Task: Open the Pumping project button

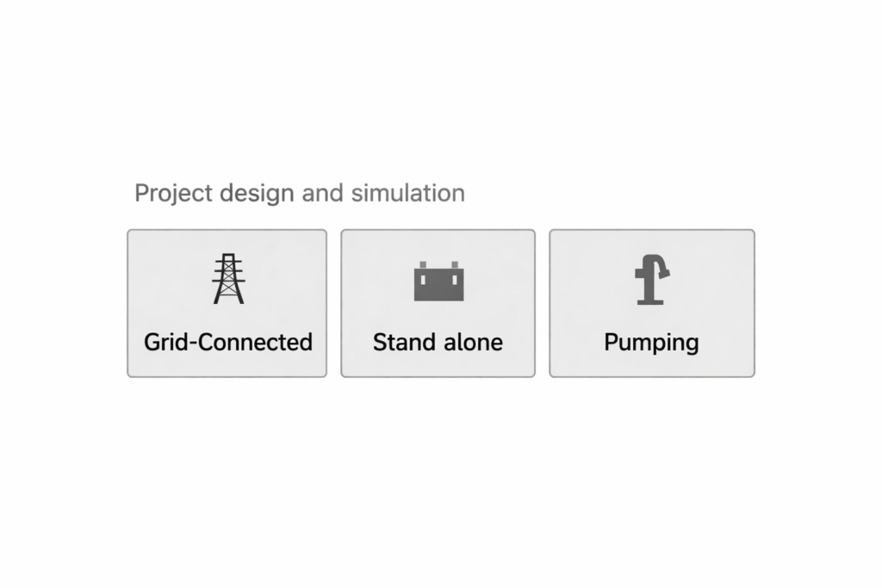Action: click(652, 303)
